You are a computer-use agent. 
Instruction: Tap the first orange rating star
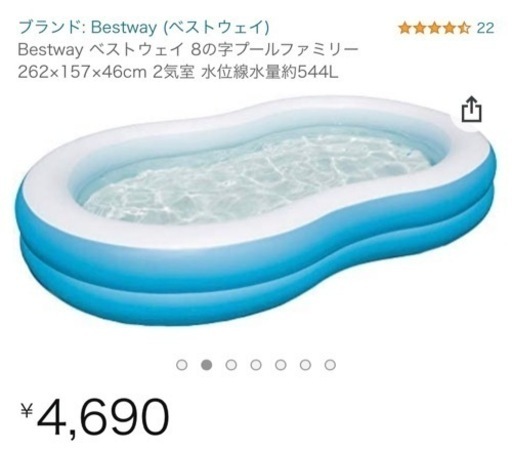(x=406, y=28)
